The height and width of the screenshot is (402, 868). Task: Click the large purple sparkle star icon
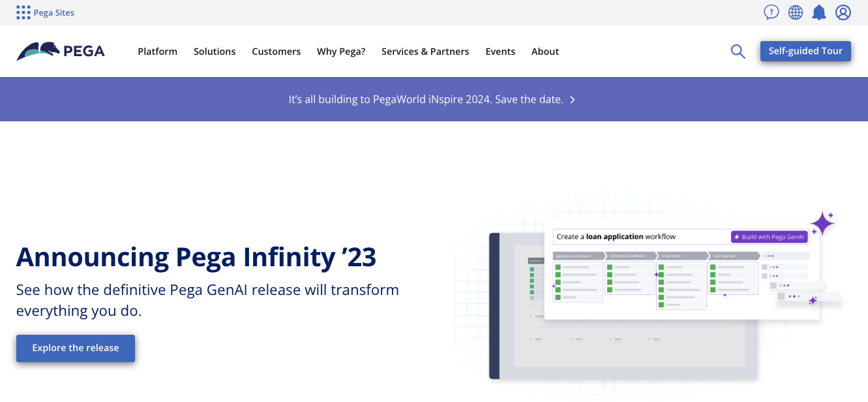pos(822,224)
